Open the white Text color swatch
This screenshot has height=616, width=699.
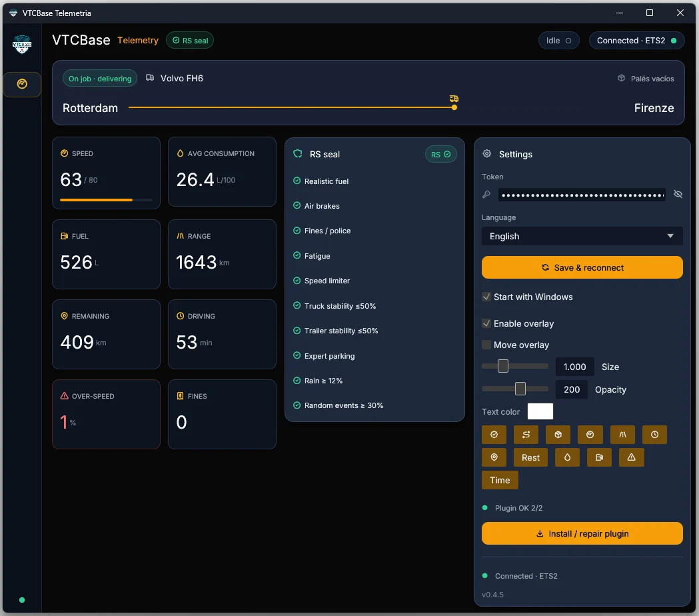coord(540,411)
